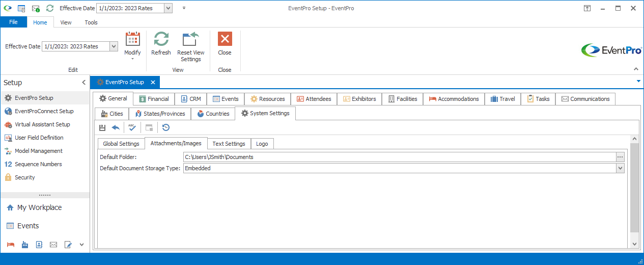Click the green refresh icon in the title bar
The width and height of the screenshot is (644, 265).
pos(49,8)
